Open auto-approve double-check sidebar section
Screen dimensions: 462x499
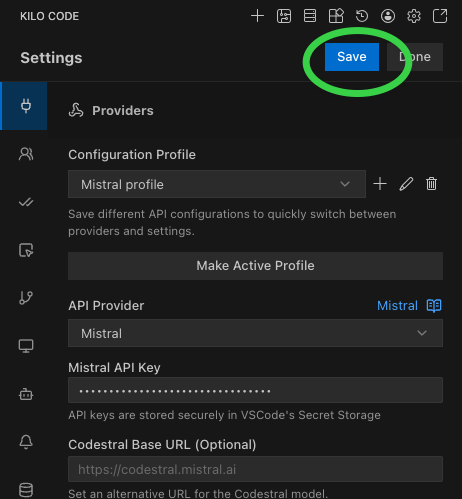(x=26, y=202)
